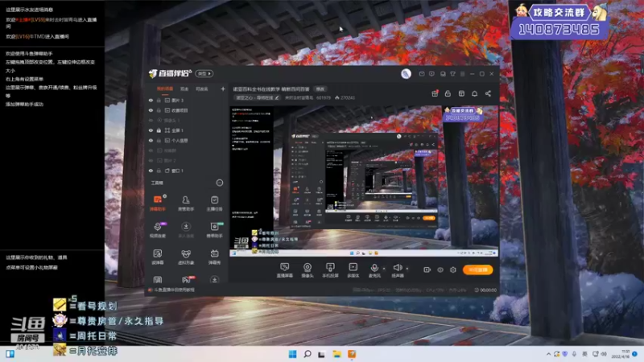Collapse the 工具箱 toolbox with round button
Viewport: 644px width, 362px height.
(220, 183)
